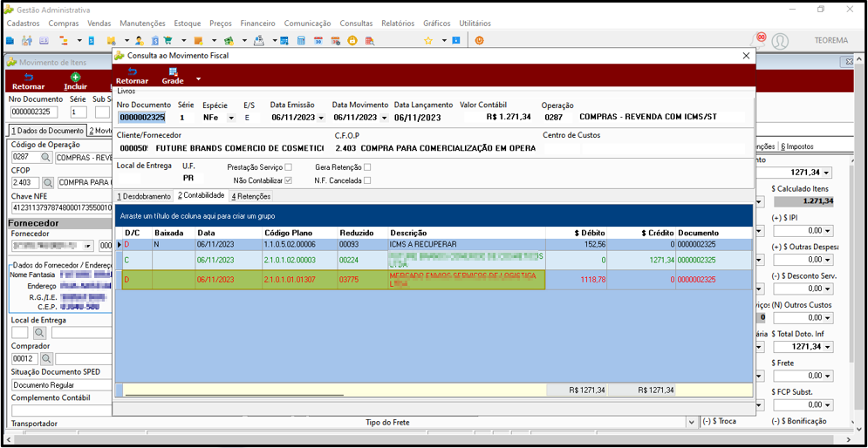This screenshot has width=868, height=448.
Task: Expand the dropdown arrow next to shopping cart
Action: point(183,40)
